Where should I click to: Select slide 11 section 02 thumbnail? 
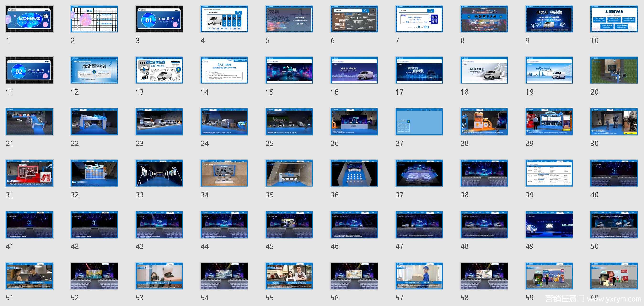tap(29, 70)
